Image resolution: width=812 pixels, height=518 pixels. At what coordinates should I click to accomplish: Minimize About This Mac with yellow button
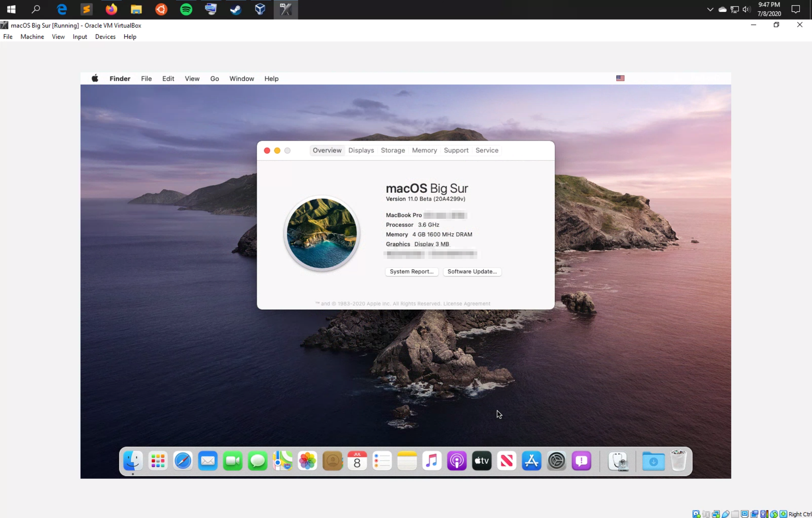coord(277,151)
